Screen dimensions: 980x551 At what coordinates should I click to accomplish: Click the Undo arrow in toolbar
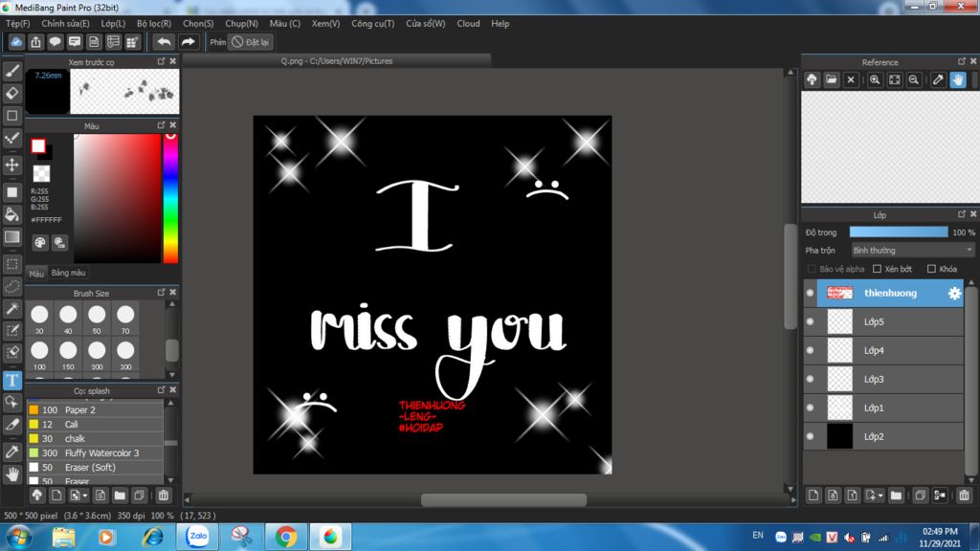[x=164, y=42]
